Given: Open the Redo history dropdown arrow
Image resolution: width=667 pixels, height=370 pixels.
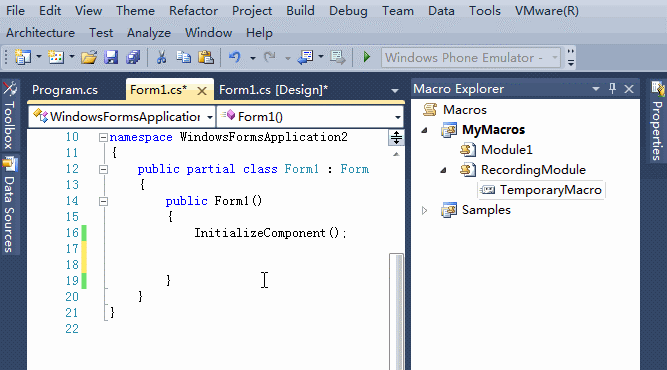Looking at the screenshot, I should tap(288, 57).
